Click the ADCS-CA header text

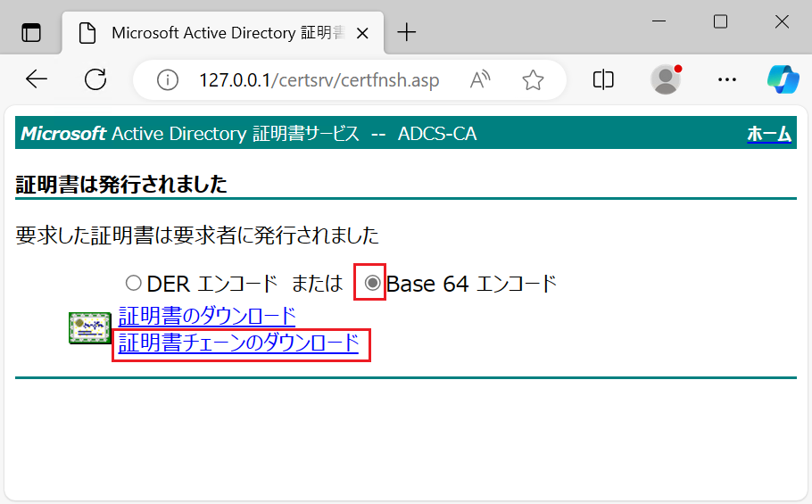click(x=437, y=134)
